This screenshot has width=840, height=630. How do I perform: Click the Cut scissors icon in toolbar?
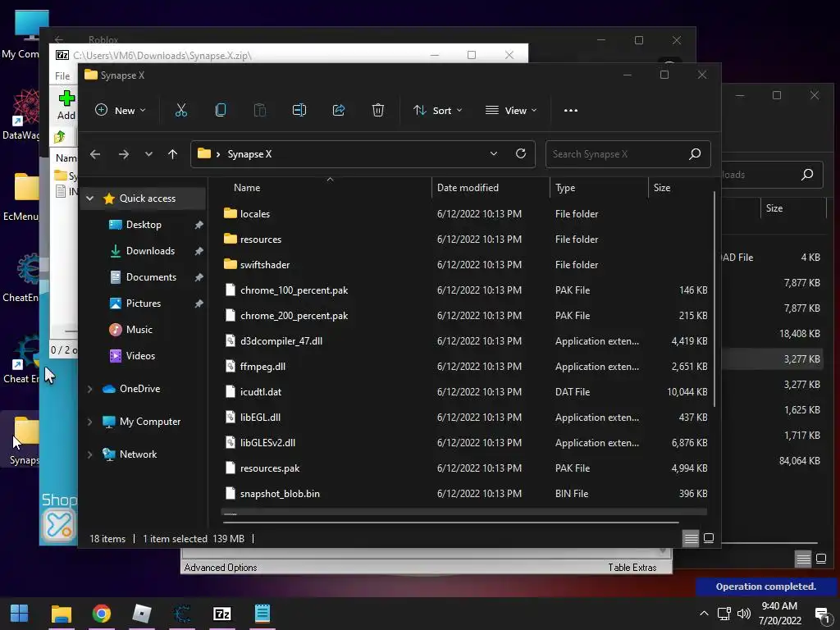181,111
